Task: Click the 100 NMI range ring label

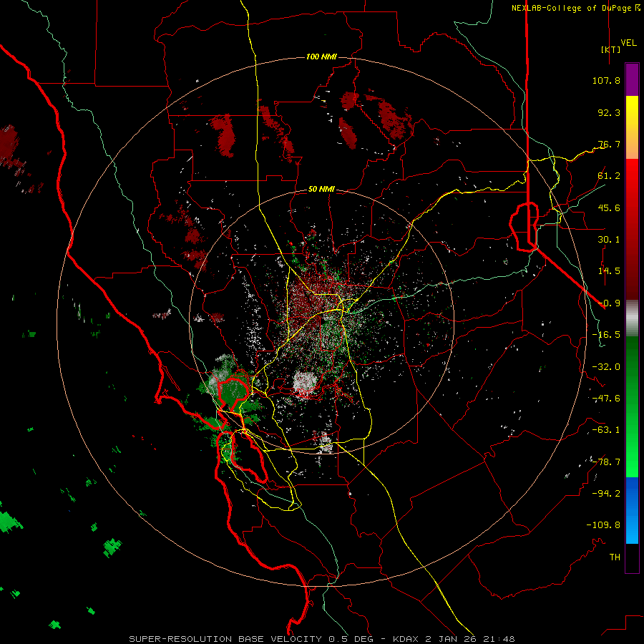Action: (321, 57)
